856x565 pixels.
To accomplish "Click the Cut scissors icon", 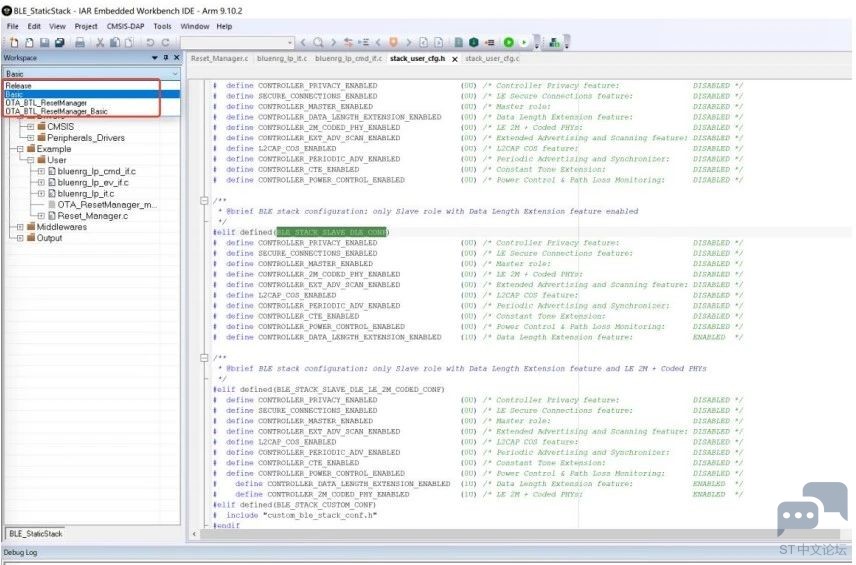I will tap(100, 43).
